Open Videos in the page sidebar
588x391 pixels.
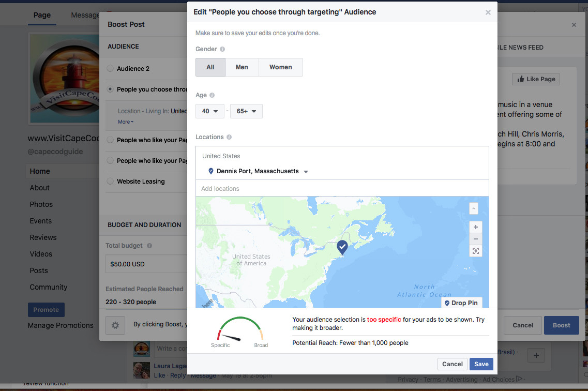click(41, 254)
